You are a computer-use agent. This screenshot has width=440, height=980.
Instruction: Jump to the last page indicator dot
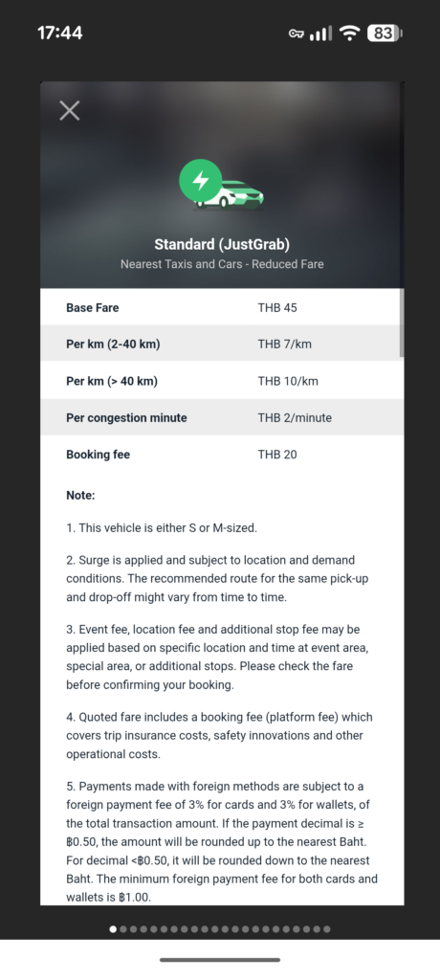coord(327,928)
